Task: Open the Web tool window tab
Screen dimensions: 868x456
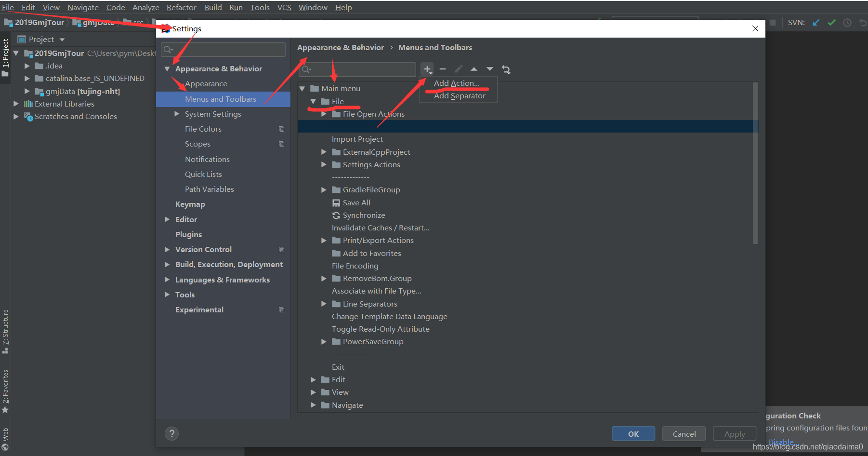Action: (5, 439)
